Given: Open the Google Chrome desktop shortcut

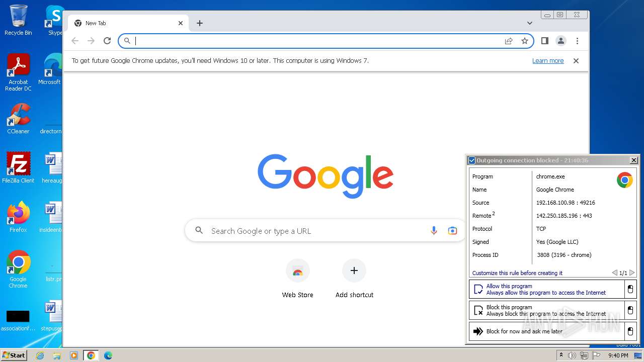Looking at the screenshot, I should [18, 269].
